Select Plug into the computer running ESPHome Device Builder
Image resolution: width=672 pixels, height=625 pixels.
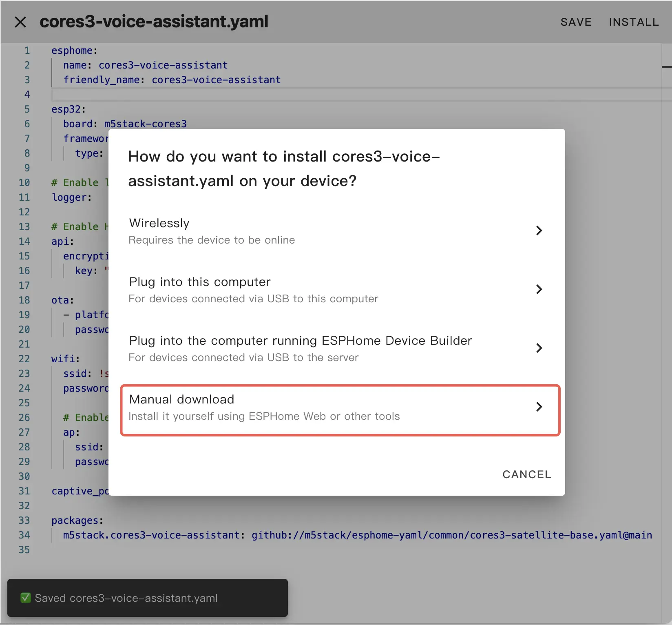[300, 341]
